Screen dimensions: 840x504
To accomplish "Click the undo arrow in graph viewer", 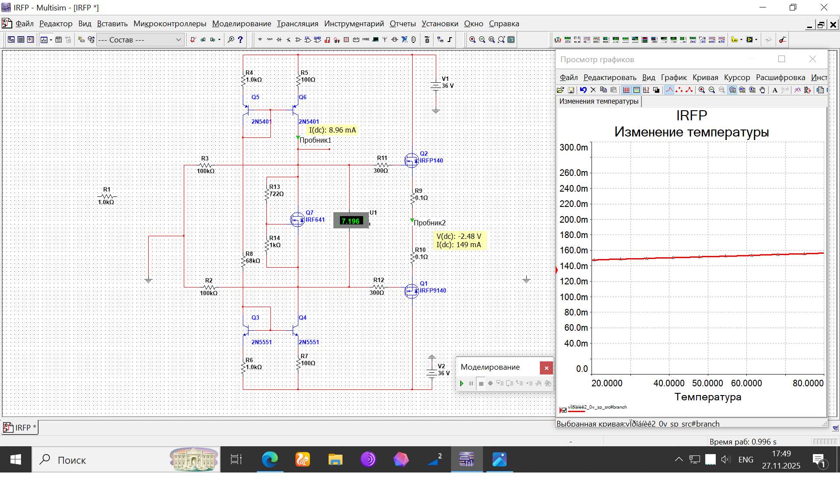I will pos(583,90).
